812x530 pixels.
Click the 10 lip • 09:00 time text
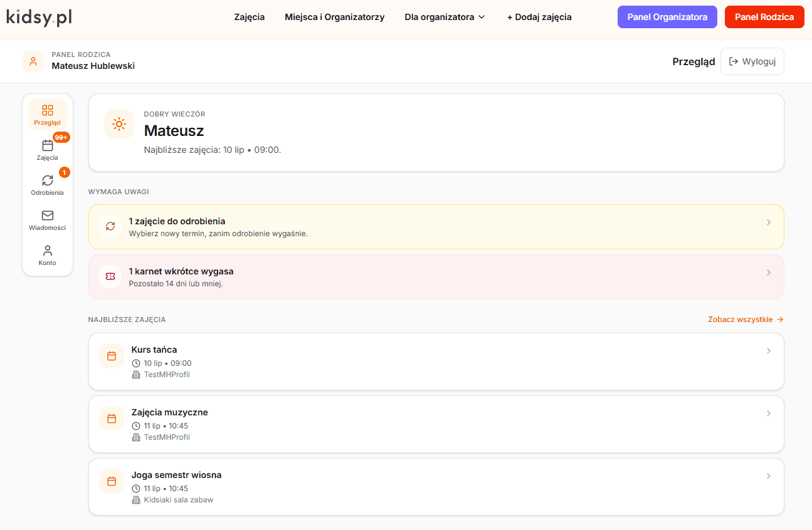coord(167,363)
